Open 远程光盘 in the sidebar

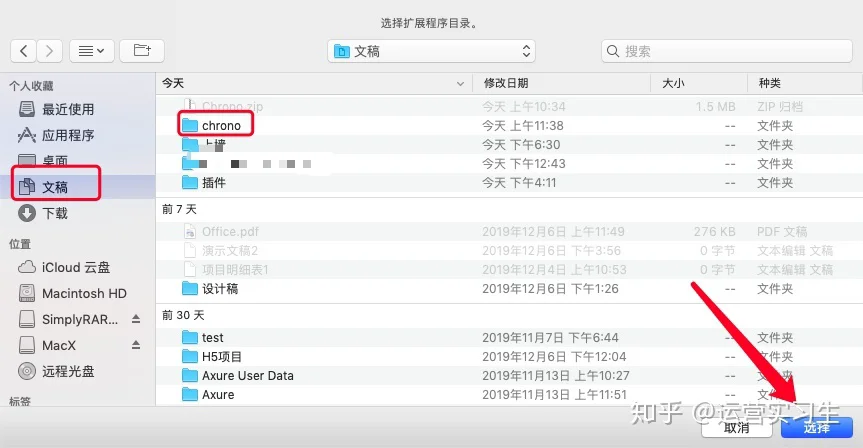pos(56,371)
